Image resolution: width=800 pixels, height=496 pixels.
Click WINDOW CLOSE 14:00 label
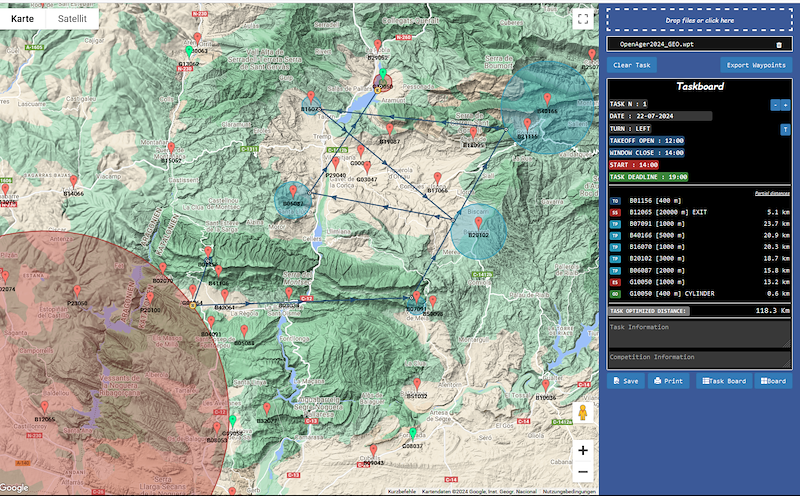pos(646,153)
